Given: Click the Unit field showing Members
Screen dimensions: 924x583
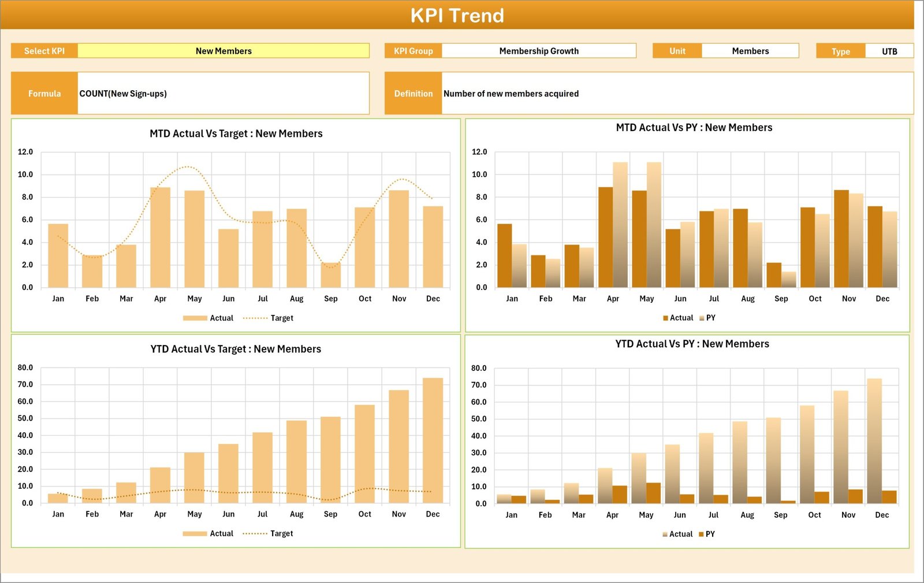Looking at the screenshot, I should click(x=750, y=51).
